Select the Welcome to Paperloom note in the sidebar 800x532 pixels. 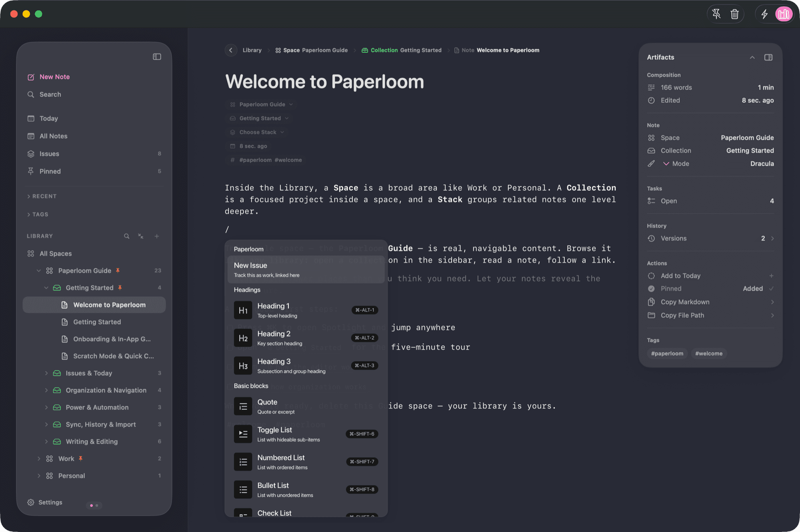tap(94, 305)
